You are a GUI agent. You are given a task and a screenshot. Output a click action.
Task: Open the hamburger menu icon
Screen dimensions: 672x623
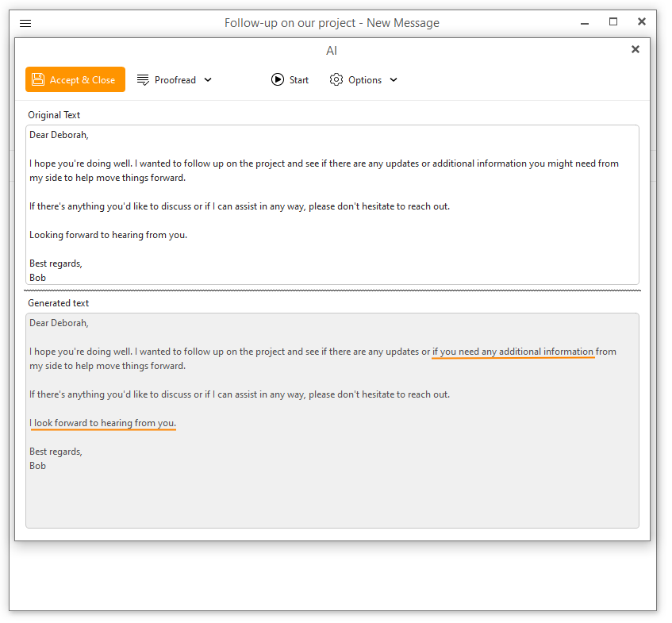coord(25,23)
